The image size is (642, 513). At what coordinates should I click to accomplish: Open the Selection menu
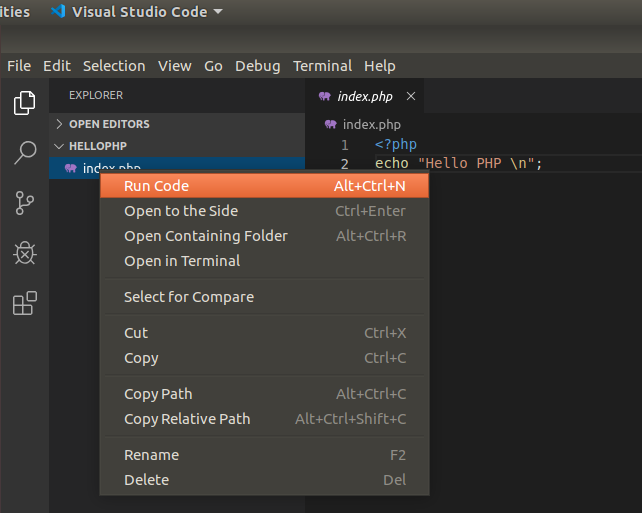pyautogui.click(x=114, y=66)
